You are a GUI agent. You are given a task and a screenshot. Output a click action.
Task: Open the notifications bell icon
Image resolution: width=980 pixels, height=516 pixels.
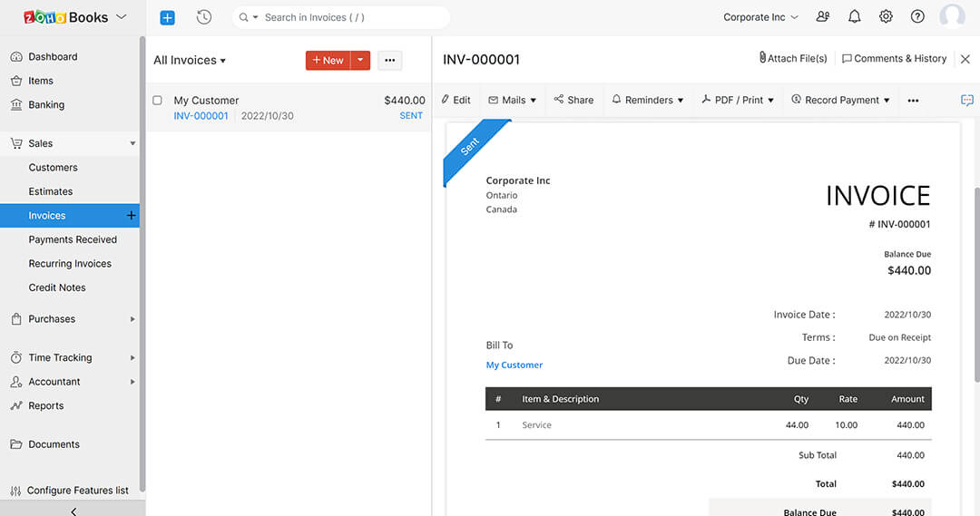(854, 17)
